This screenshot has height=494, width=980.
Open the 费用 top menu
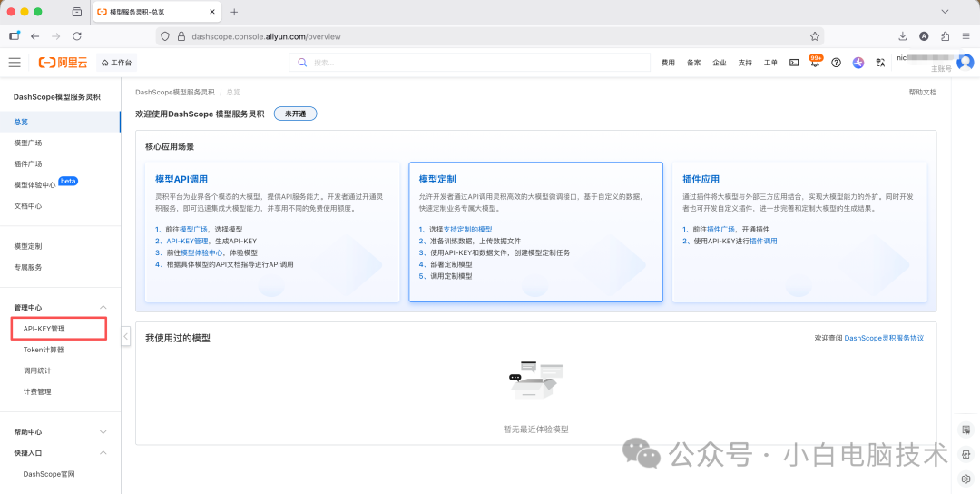(668, 63)
